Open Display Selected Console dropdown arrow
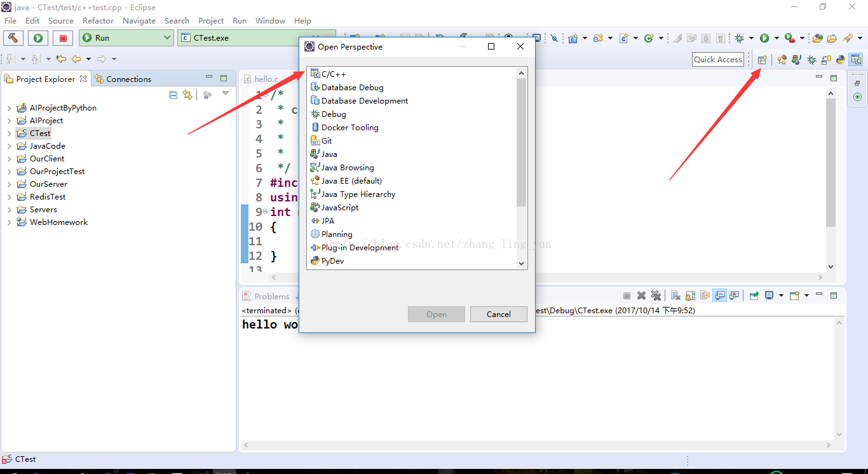Viewport: 868px width, 474px height. (x=781, y=295)
